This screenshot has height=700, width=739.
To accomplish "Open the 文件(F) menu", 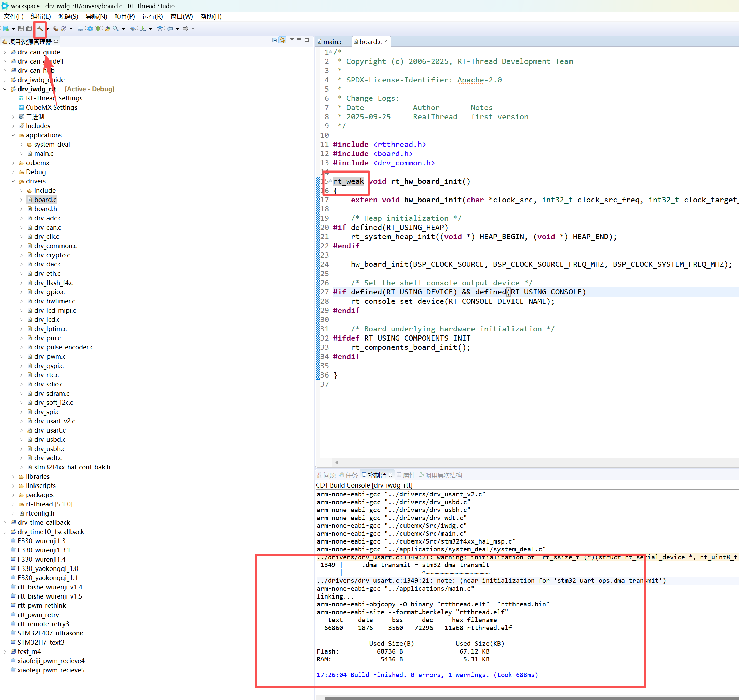I will [x=13, y=16].
